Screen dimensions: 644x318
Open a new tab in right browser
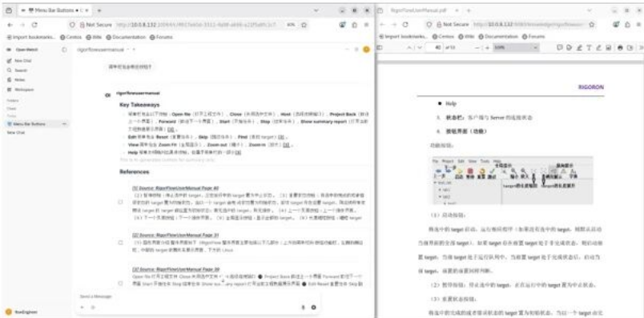(x=468, y=10)
